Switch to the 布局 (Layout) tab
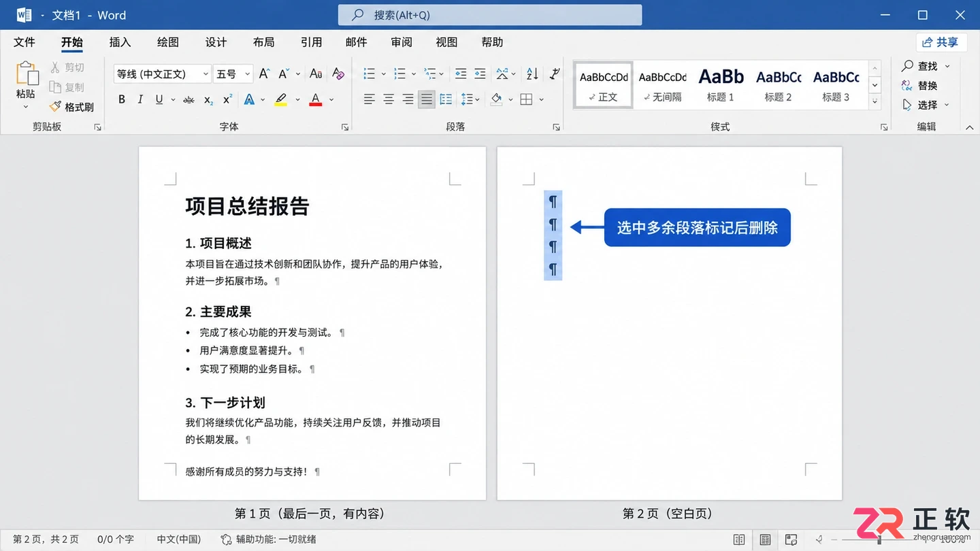980x551 pixels. click(x=263, y=42)
